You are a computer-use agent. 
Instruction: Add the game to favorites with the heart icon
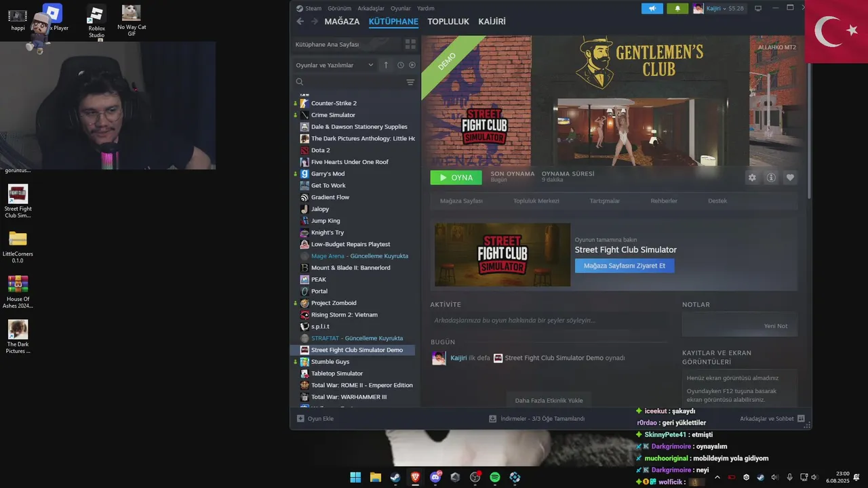click(790, 178)
